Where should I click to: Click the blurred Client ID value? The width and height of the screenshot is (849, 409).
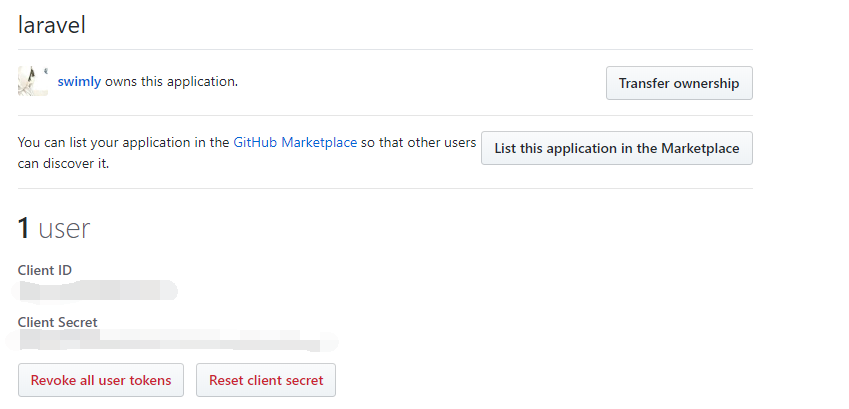(x=98, y=291)
